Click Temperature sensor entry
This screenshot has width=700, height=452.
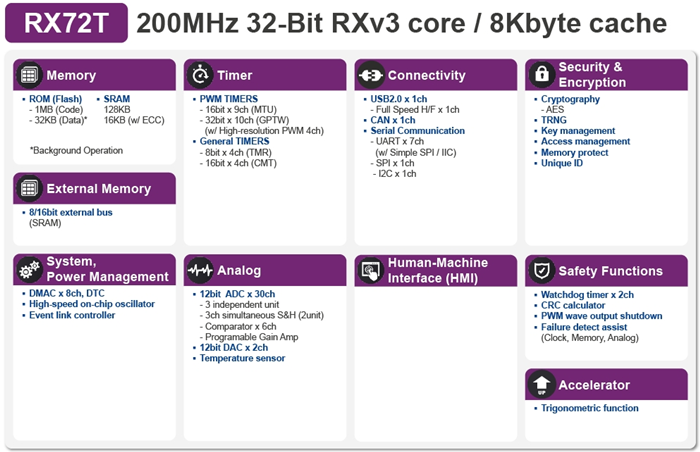[242, 358]
